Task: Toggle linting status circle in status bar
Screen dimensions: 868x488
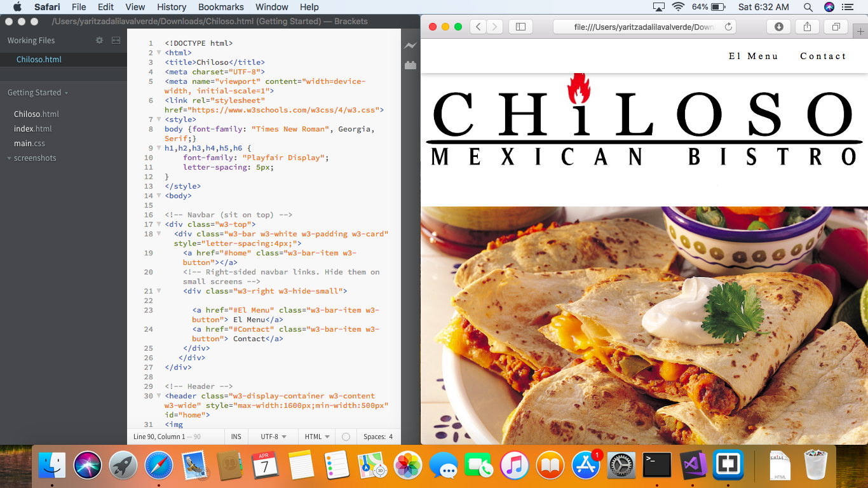Action: click(x=346, y=437)
